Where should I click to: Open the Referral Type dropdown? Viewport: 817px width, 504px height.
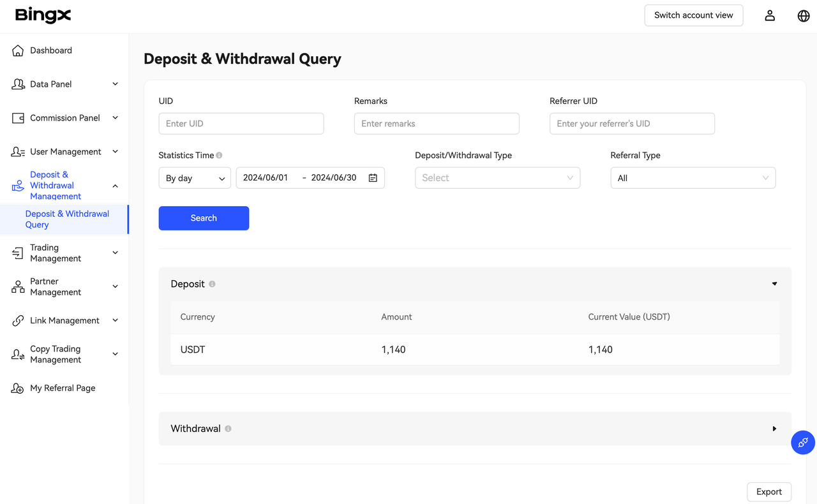(x=693, y=178)
